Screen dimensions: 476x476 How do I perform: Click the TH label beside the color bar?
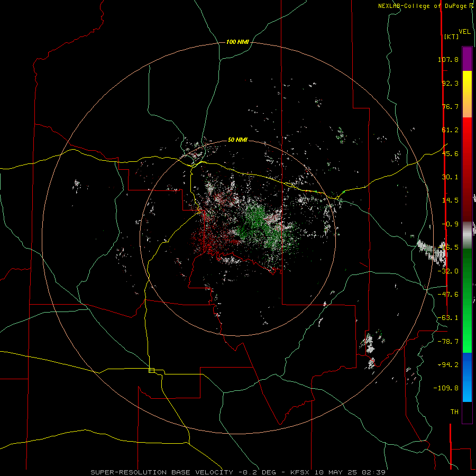point(454,412)
